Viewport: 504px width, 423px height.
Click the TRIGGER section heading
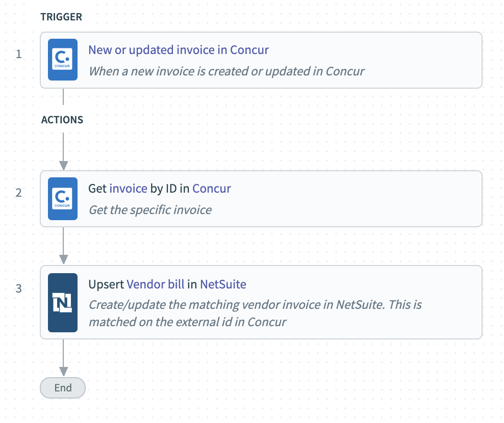pyautogui.click(x=61, y=17)
